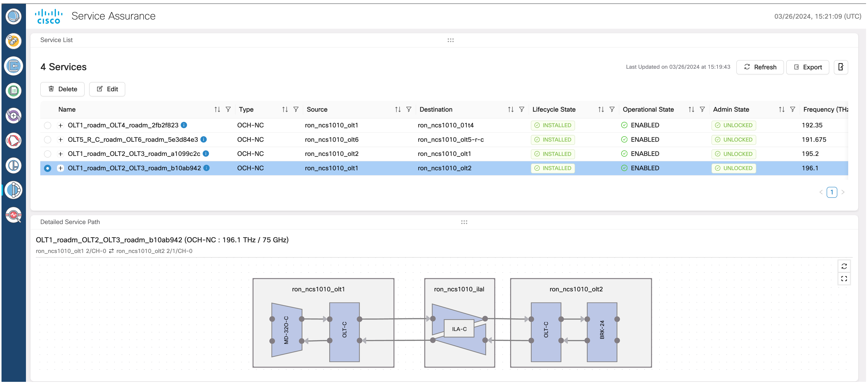Refresh the Detailed Service Path diagram
This screenshot has width=868, height=384.
coord(844,266)
